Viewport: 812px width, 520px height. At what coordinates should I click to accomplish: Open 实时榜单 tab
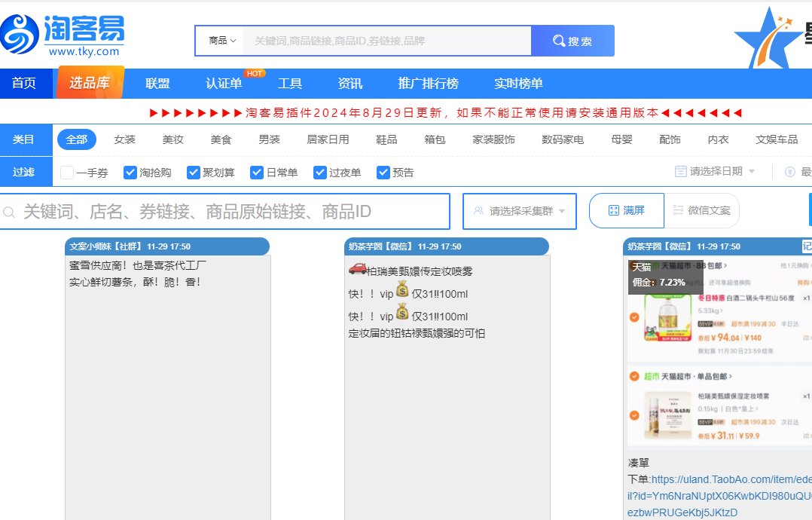pyautogui.click(x=518, y=84)
